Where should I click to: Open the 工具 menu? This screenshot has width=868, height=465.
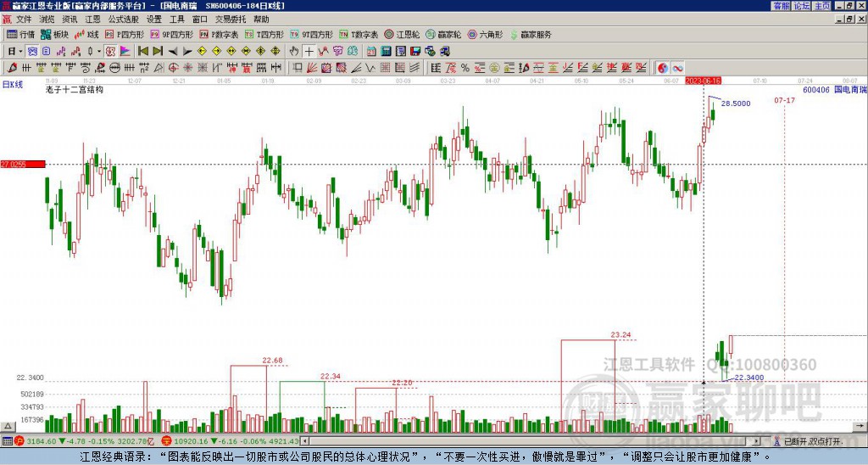click(x=176, y=20)
